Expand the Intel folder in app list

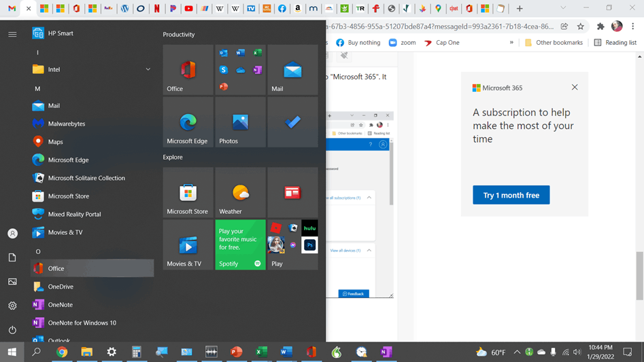click(x=92, y=69)
